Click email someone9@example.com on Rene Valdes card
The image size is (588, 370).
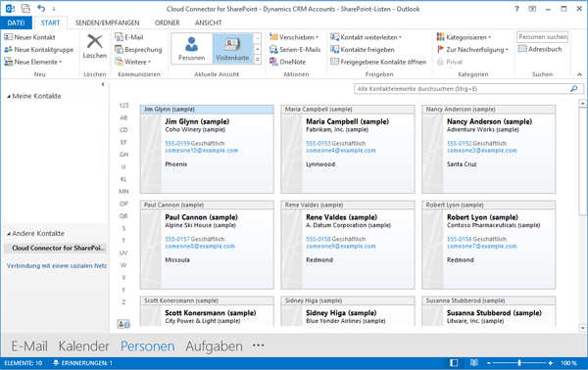coord(341,247)
